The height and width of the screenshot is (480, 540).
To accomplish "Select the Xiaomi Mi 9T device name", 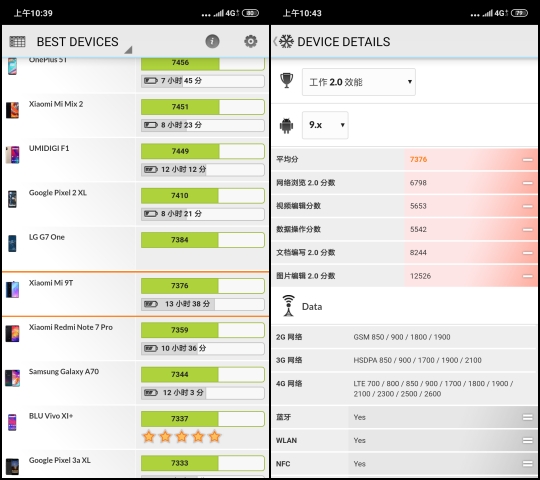I will [x=51, y=283].
